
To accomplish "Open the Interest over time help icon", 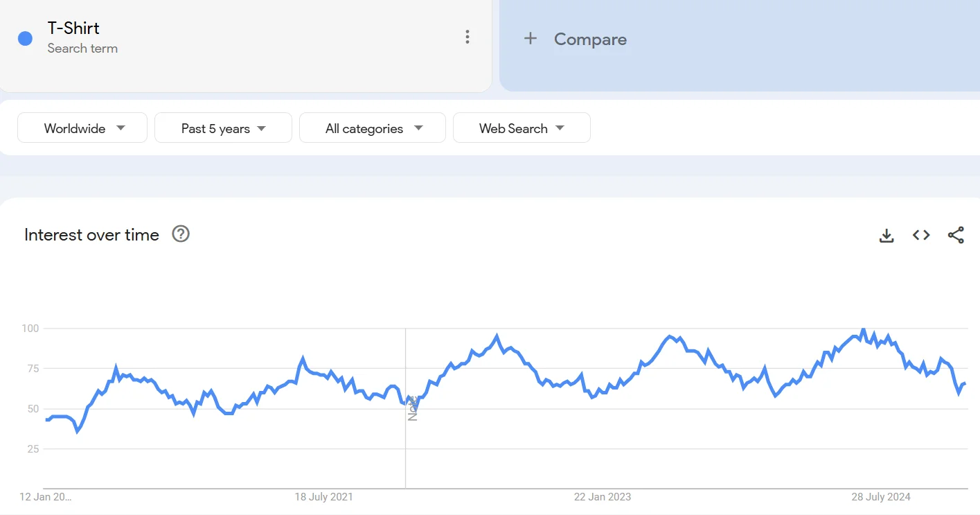I will [x=181, y=234].
